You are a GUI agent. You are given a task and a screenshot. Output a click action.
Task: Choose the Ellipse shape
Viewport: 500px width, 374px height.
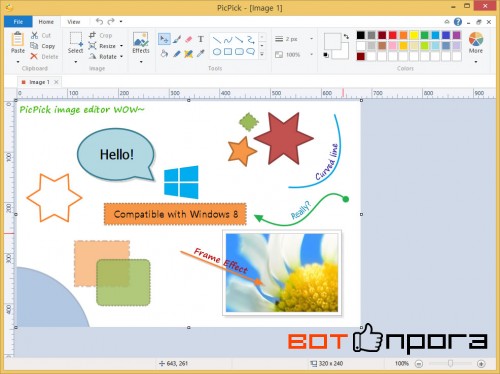(x=217, y=52)
